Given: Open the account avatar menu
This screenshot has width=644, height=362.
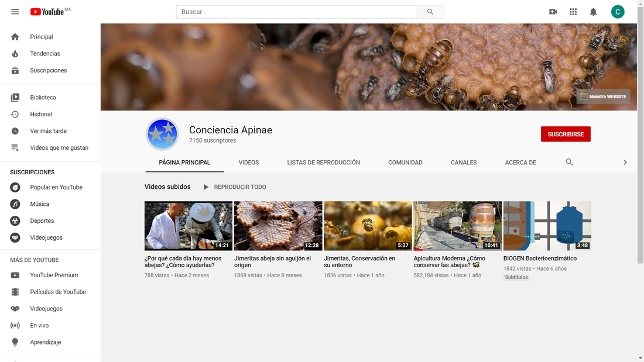Looking at the screenshot, I should click(618, 12).
